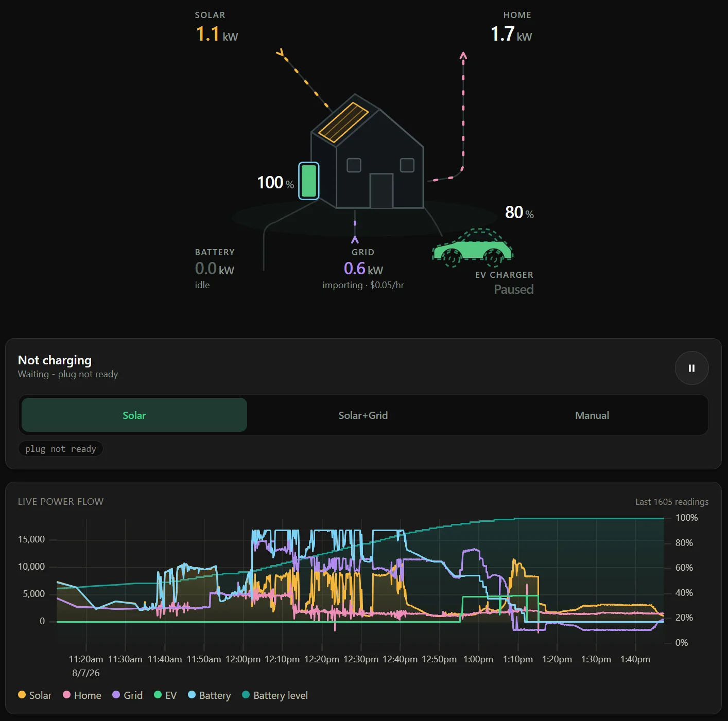Toggle the Home series in legend
This screenshot has width=728, height=721.
click(x=82, y=695)
